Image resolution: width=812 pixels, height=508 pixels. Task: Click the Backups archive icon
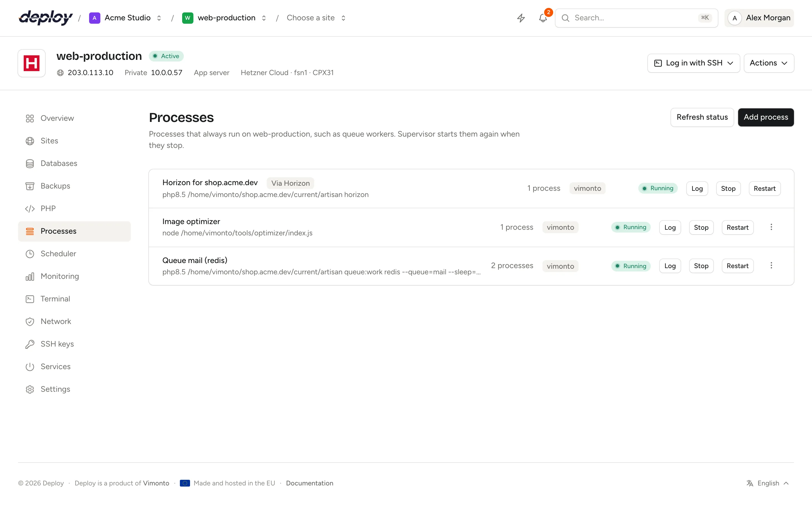pos(30,186)
